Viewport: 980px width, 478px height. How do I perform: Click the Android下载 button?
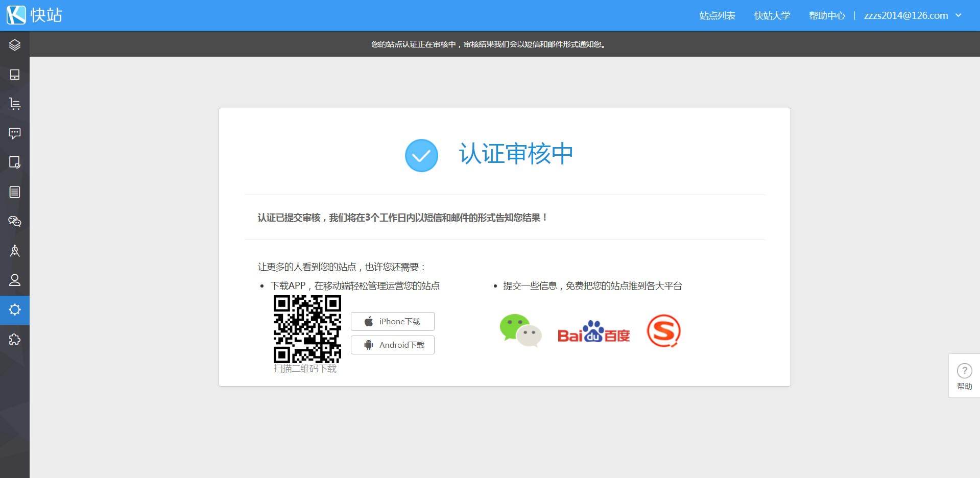pyautogui.click(x=392, y=345)
